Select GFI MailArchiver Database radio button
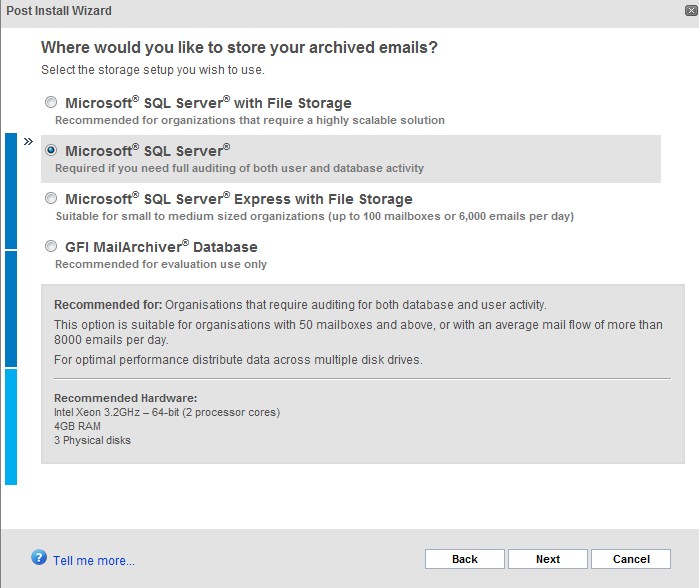This screenshot has height=588, width=699. pos(51,246)
